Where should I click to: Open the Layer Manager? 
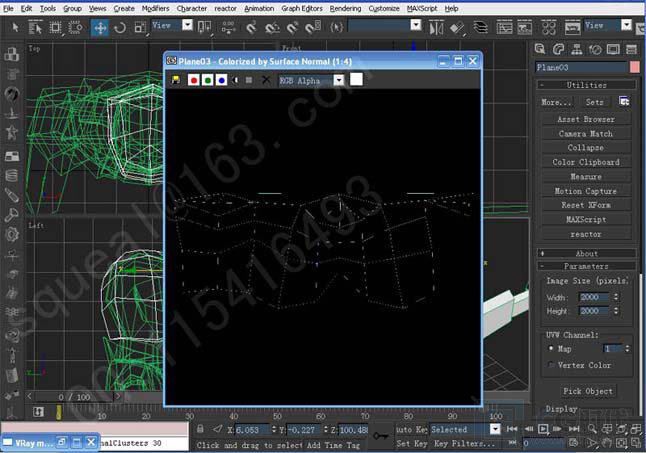coord(480,28)
